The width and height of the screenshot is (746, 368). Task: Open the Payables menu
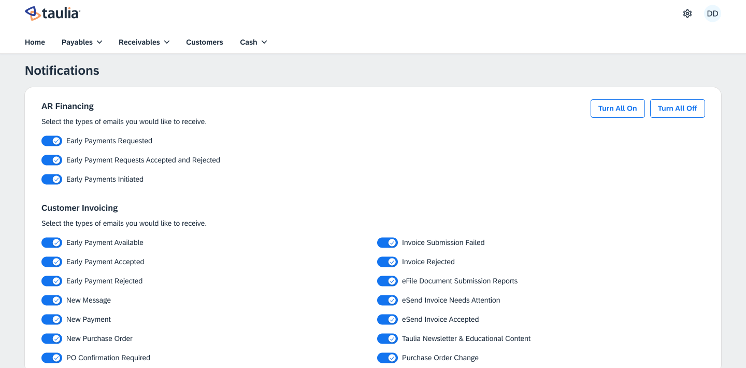click(x=82, y=42)
